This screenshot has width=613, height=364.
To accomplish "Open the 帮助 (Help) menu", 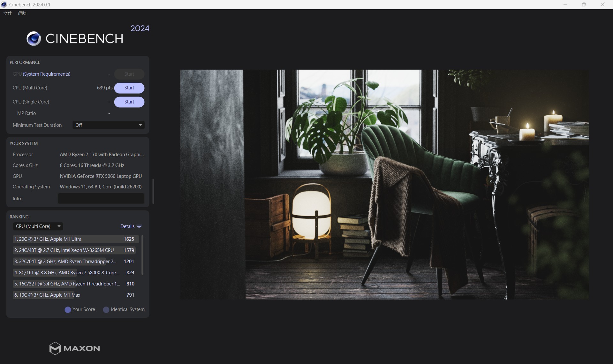I will 22,13.
